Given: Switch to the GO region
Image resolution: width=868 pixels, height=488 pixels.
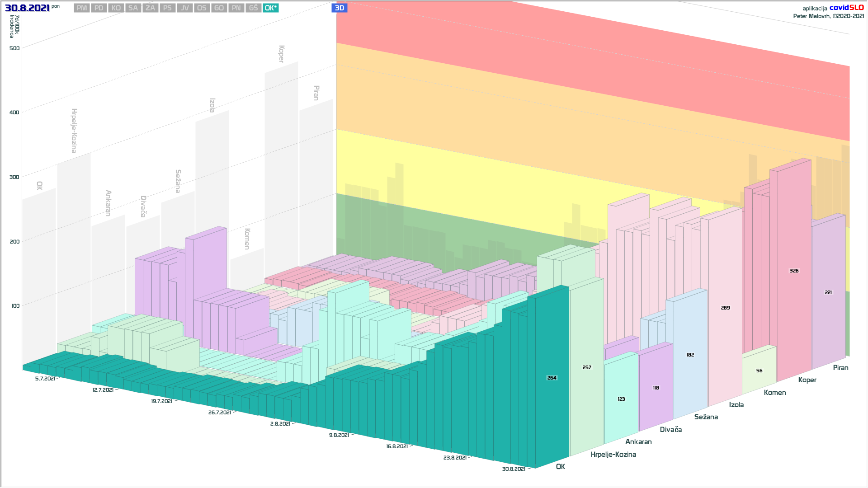Looking at the screenshot, I should coord(219,8).
